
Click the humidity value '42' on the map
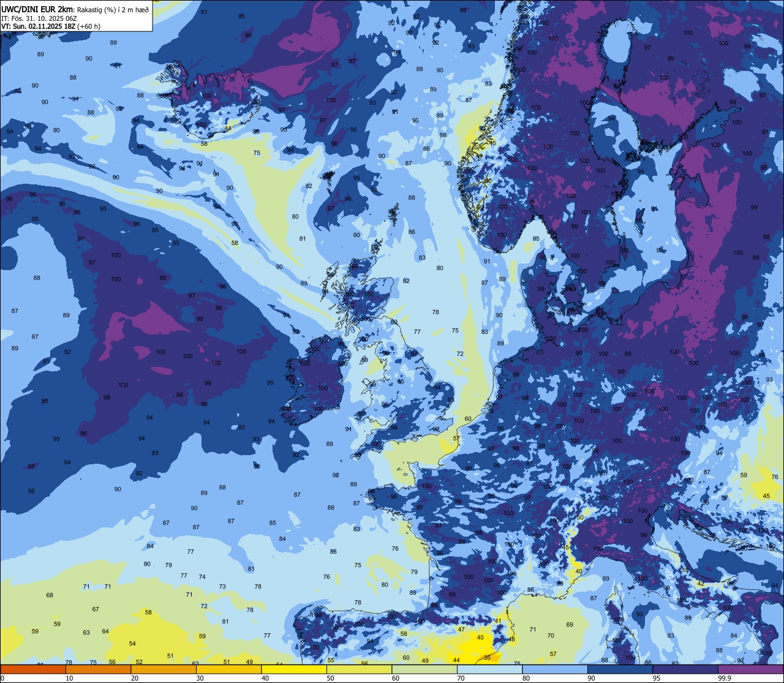click(701, 584)
